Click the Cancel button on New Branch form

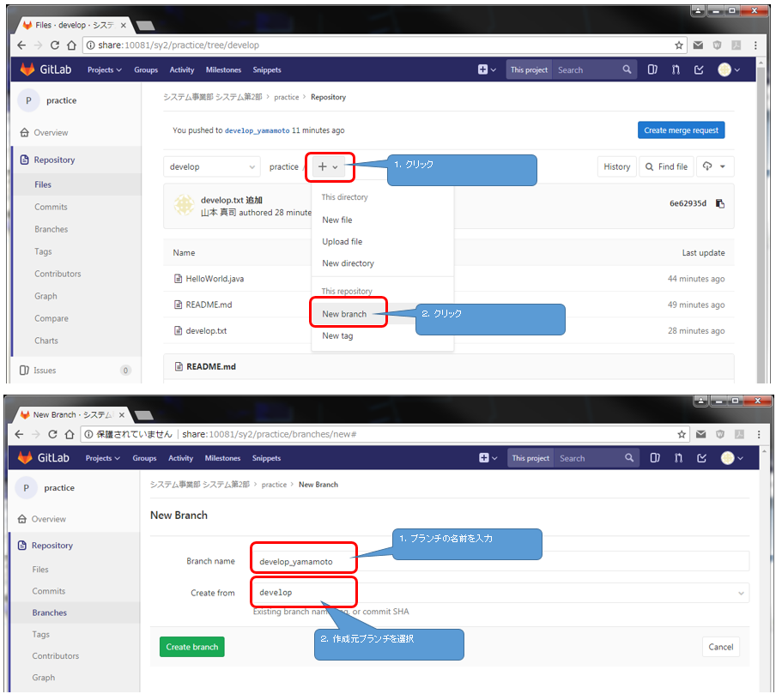pos(720,647)
